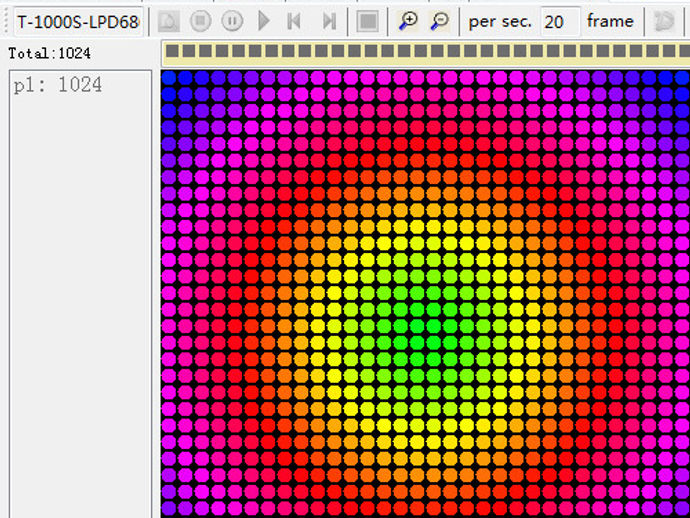Select the p1: 1024 port entry
Viewport: 690px width, 518px height.
click(x=58, y=84)
